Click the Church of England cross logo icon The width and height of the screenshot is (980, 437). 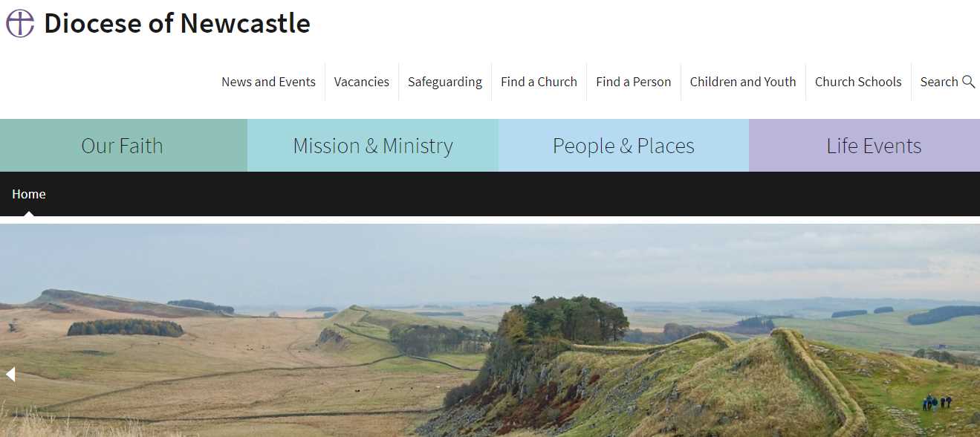20,24
